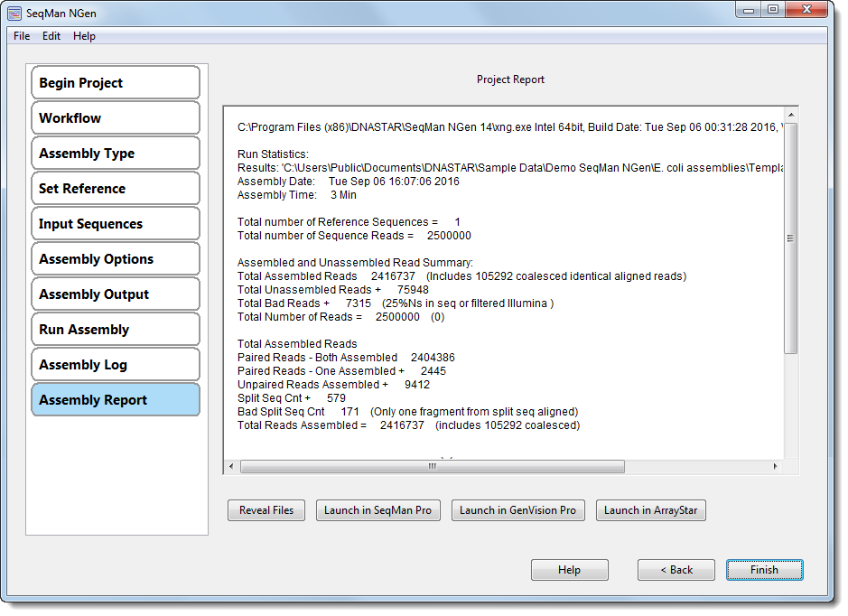Viewport: 848px width, 616px height.
Task: Close the SeqMan NGen window
Action: [x=806, y=10]
